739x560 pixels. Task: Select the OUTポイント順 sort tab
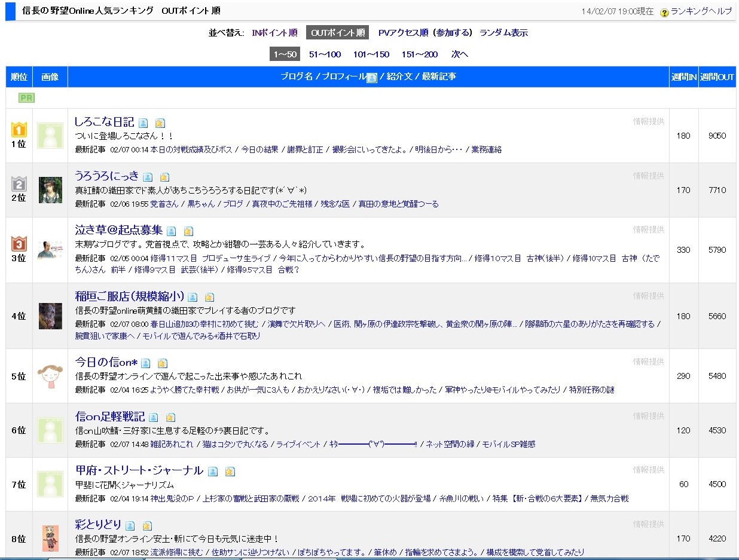point(338,33)
